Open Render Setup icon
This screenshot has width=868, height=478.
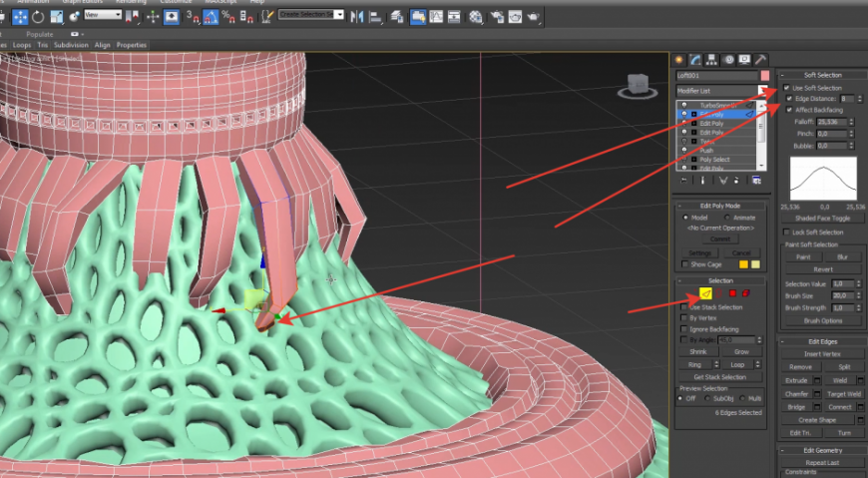(x=497, y=17)
